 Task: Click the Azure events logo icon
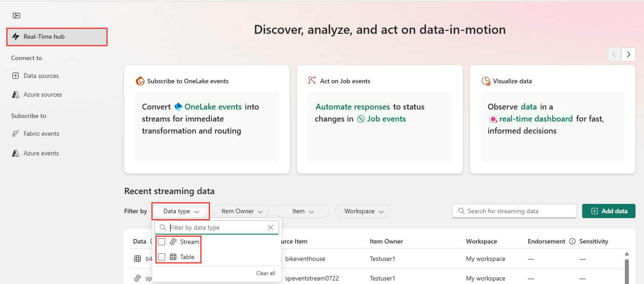click(16, 153)
